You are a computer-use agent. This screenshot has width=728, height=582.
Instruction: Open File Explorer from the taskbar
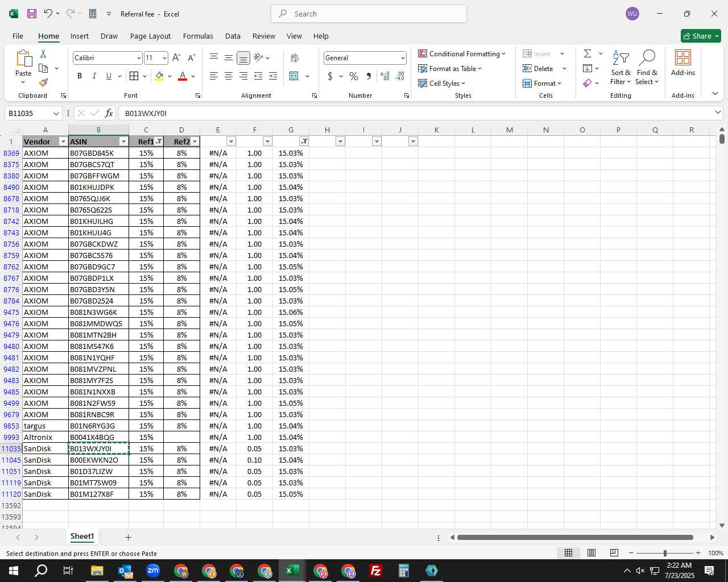pyautogui.click(x=97, y=571)
